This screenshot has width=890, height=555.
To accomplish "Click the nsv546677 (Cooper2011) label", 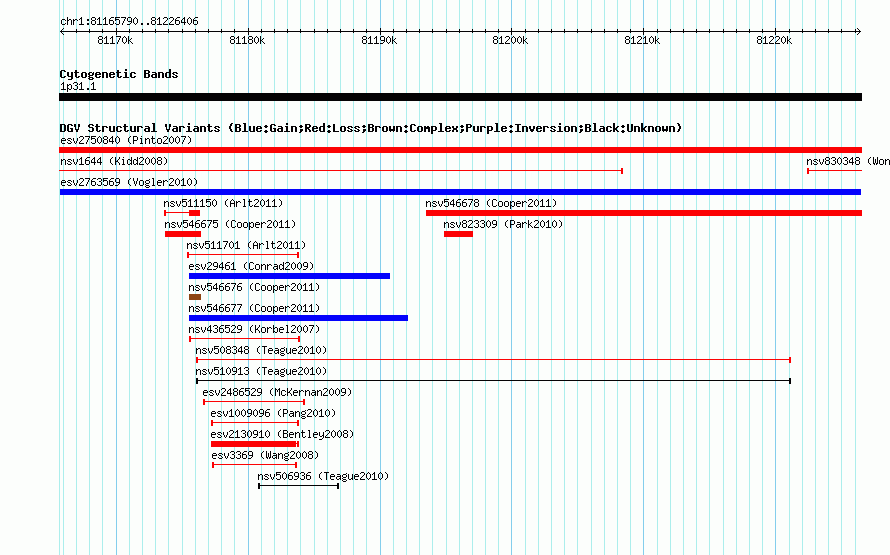I will 254,308.
